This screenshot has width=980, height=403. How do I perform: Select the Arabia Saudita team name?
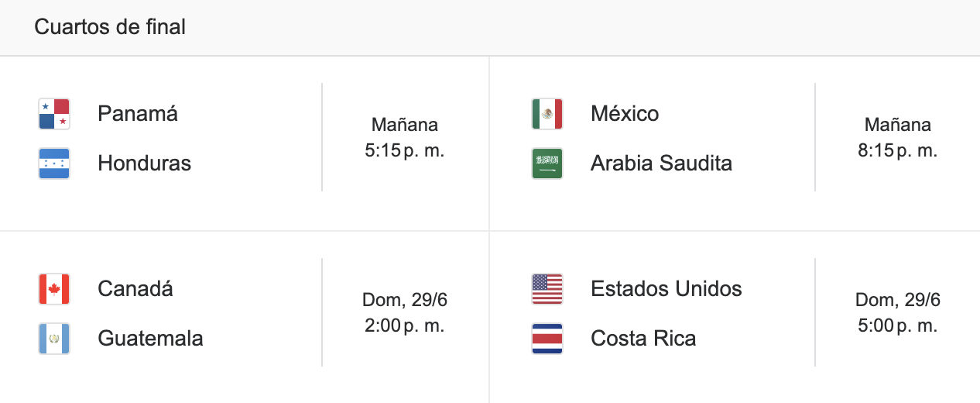661,164
